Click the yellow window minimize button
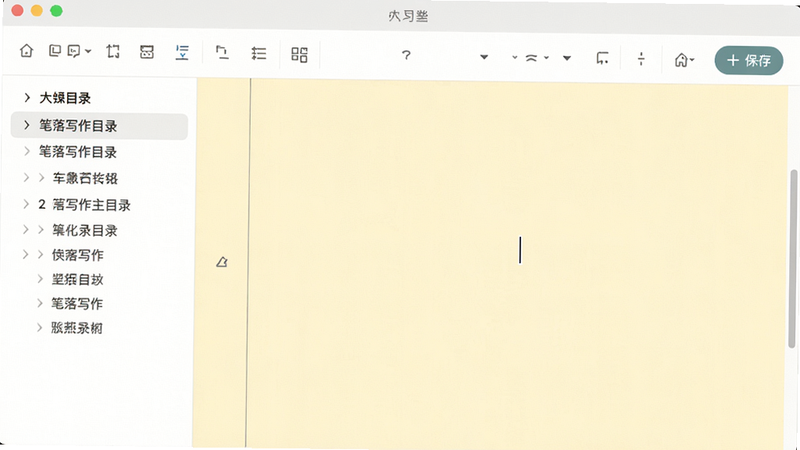Image resolution: width=800 pixels, height=450 pixels. pos(37,11)
